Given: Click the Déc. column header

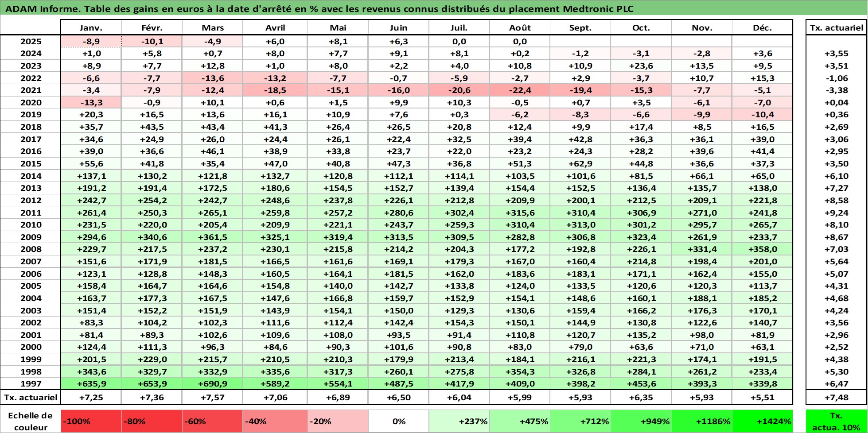Looking at the screenshot, I should tap(762, 27).
